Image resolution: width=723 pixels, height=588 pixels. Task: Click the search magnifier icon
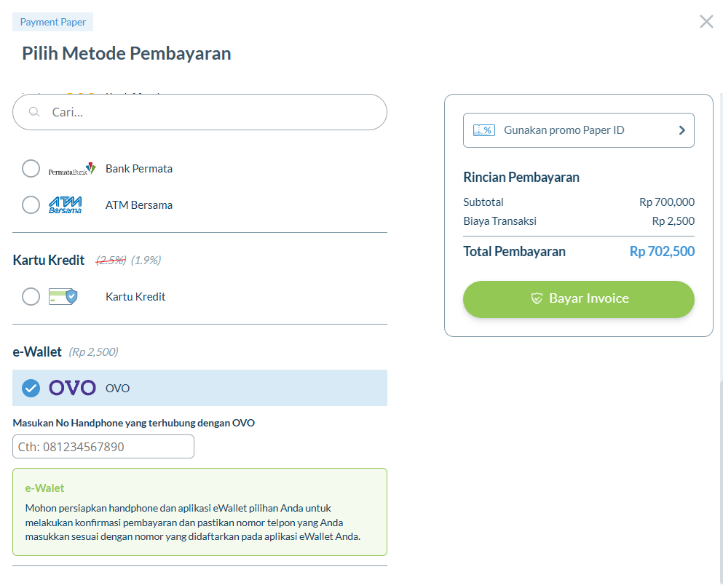click(34, 112)
